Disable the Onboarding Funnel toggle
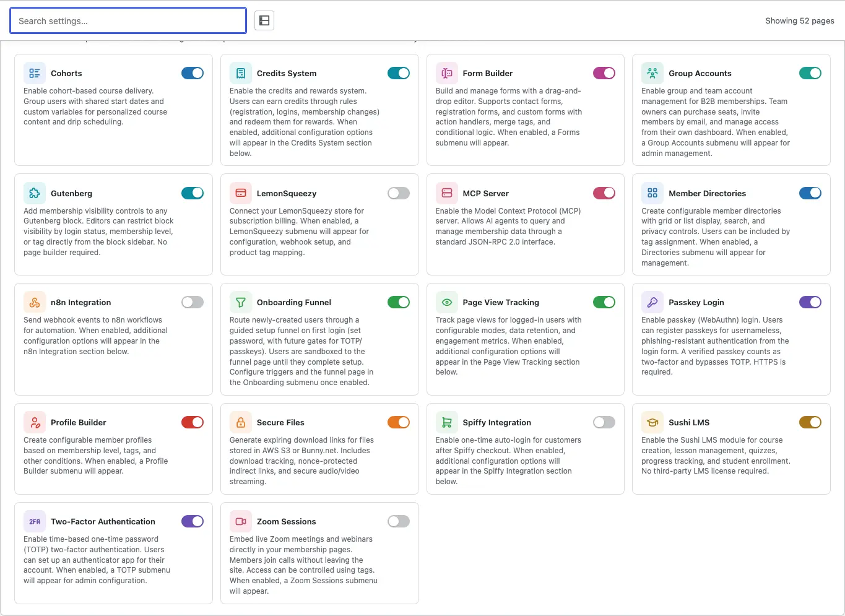Image resolution: width=845 pixels, height=616 pixels. coord(399,302)
